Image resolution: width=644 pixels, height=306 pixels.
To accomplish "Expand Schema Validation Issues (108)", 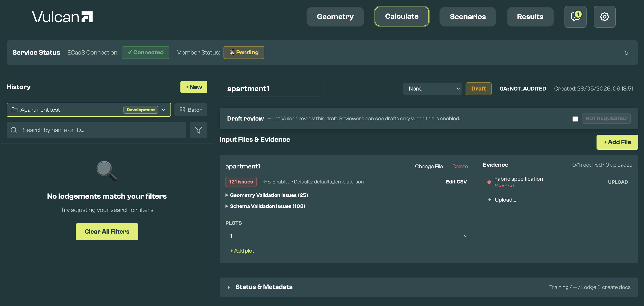I will click(265, 206).
